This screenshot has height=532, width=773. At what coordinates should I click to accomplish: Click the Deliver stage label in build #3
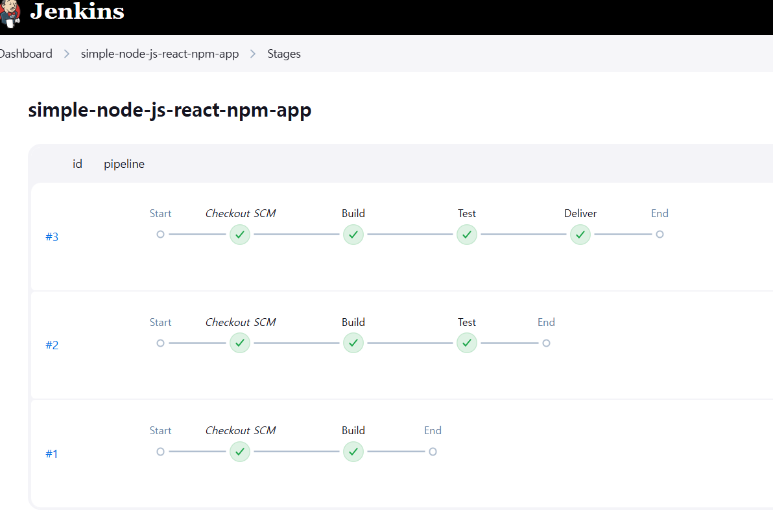point(580,213)
